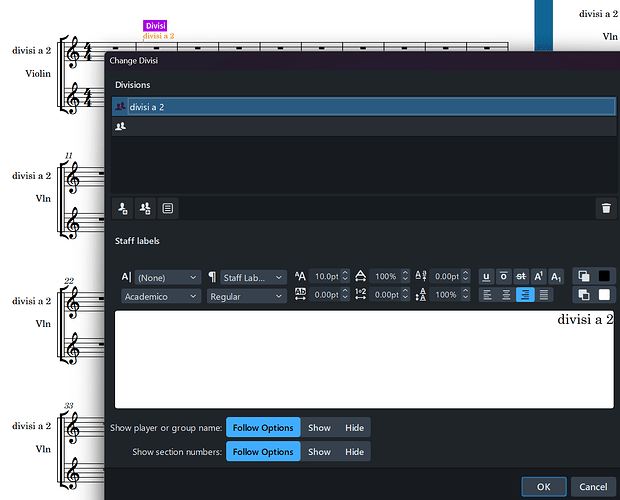Click bar number 33 in score
Viewport: 620px width, 500px height.
tap(69, 406)
